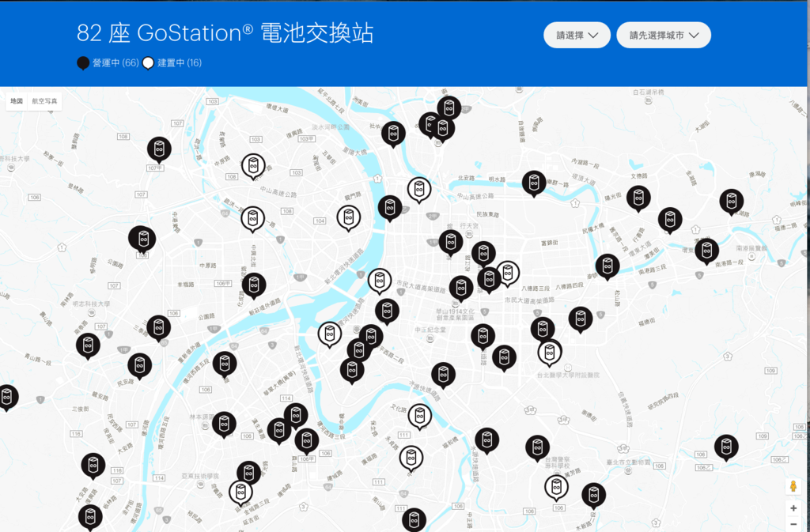The width and height of the screenshot is (810, 532).
Task: Select the black station marker right of 中正紀念堂
Action: pos(483,337)
